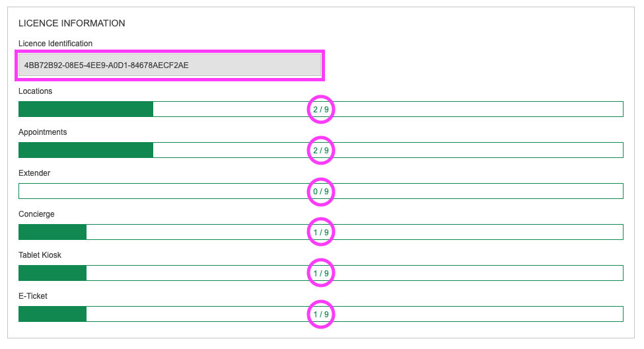The image size is (644, 349).
Task: Click the Locations label text
Action: (35, 91)
